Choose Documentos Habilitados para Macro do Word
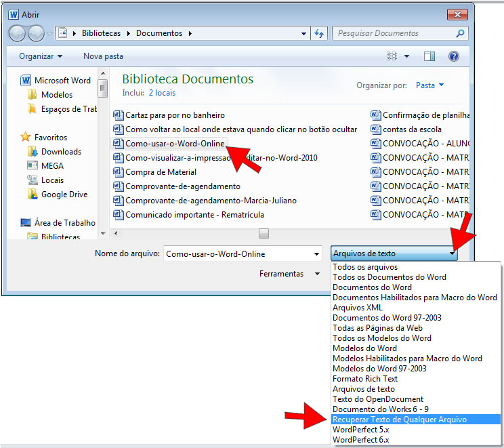Screen dimensions: 504x448 (x=416, y=297)
